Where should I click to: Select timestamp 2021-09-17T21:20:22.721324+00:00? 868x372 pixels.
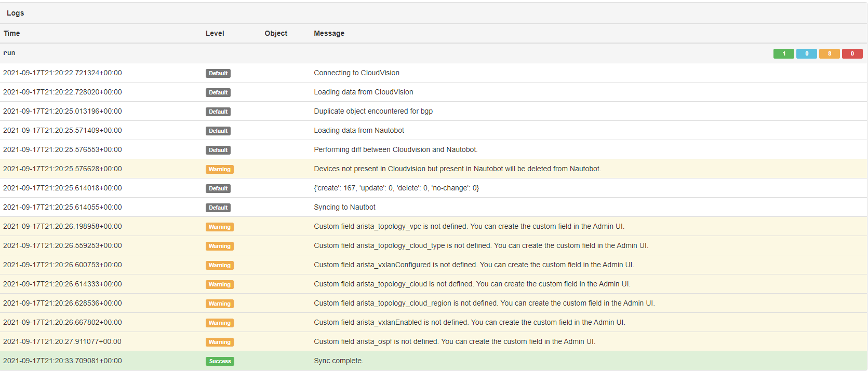tap(62, 73)
